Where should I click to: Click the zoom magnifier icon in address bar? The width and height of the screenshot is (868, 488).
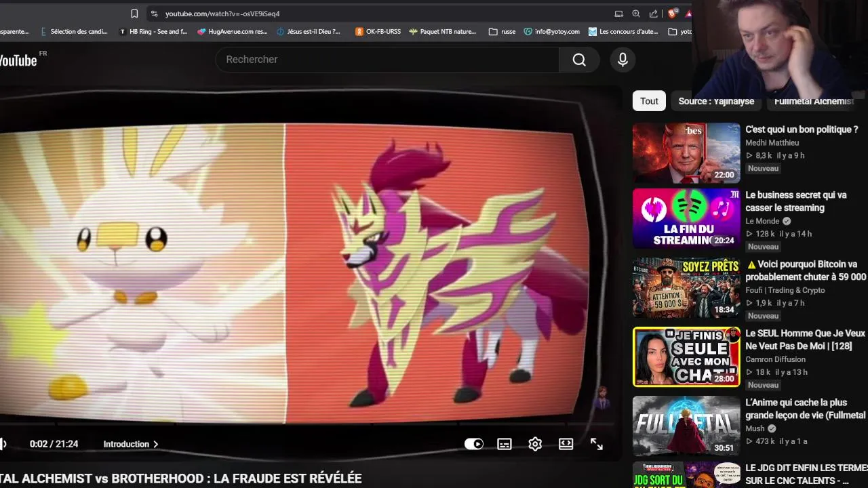point(636,14)
